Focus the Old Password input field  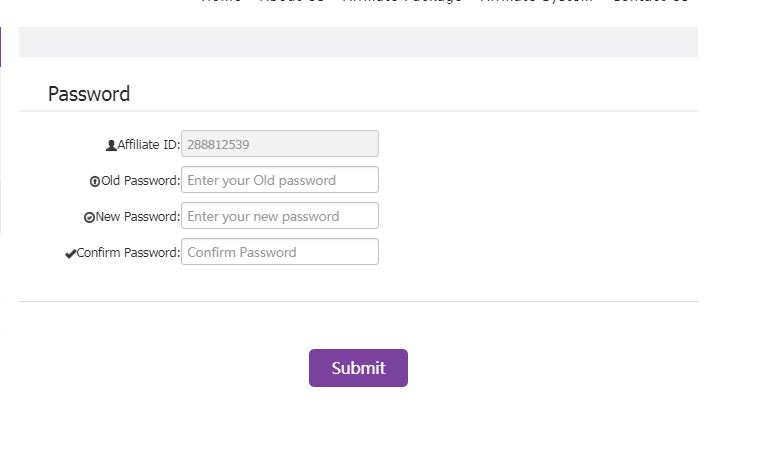coord(279,180)
